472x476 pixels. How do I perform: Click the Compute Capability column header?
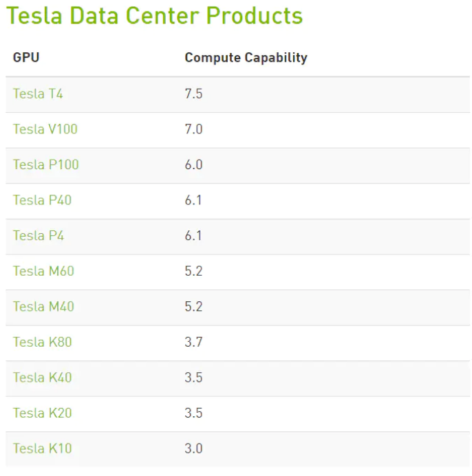(x=246, y=58)
